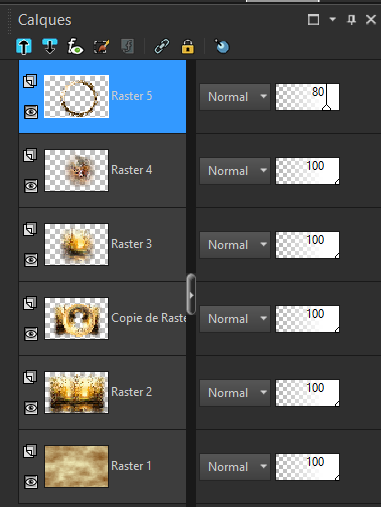The image size is (381, 507).
Task: Open blend mode dropdown for Raster 5
Action: (235, 97)
